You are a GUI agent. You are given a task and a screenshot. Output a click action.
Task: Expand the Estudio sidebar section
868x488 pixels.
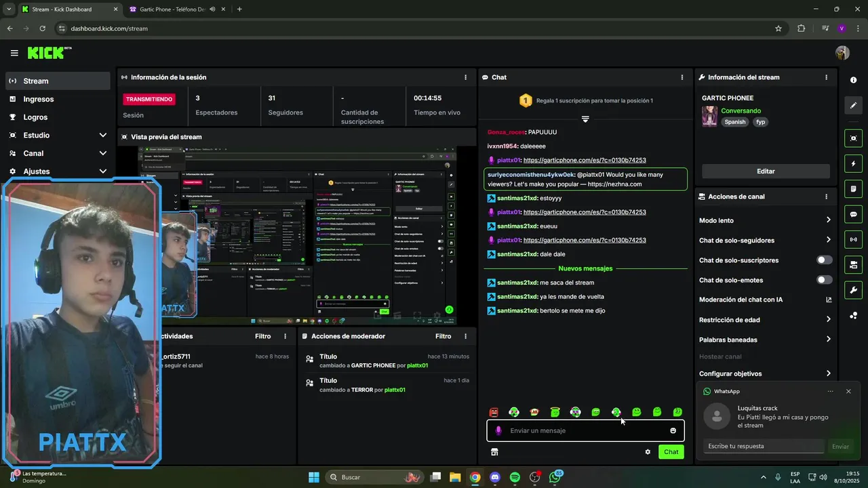(103, 136)
